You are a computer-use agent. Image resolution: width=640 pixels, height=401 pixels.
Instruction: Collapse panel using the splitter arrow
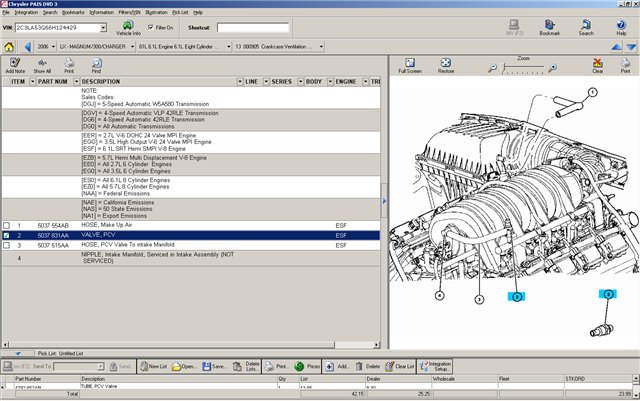click(384, 201)
